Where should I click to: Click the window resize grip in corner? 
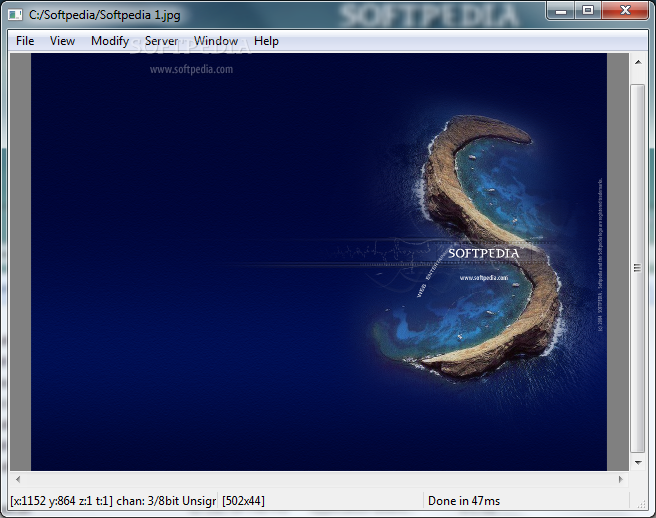(x=641, y=504)
